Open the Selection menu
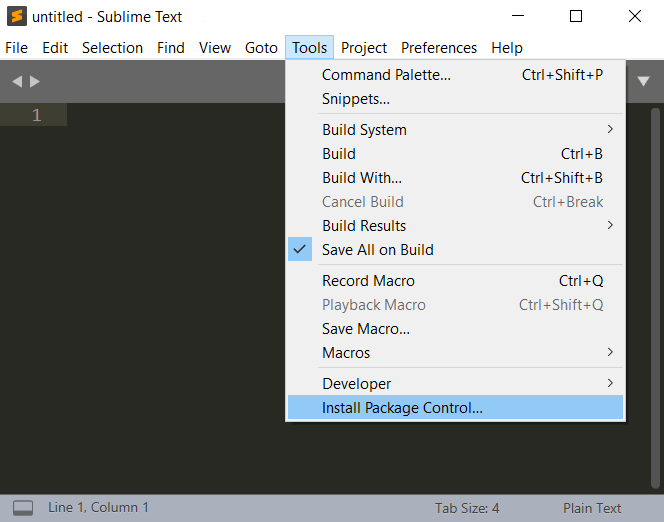The width and height of the screenshot is (664, 522). tap(112, 48)
